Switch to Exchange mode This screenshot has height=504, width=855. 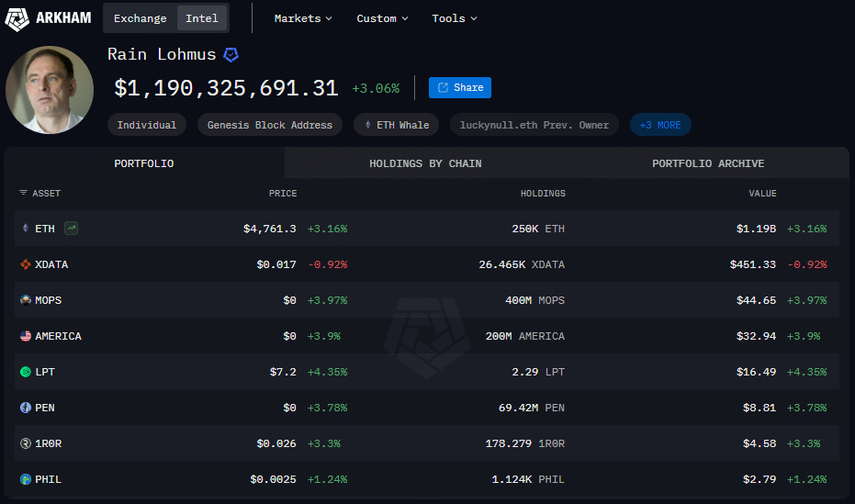(x=140, y=18)
